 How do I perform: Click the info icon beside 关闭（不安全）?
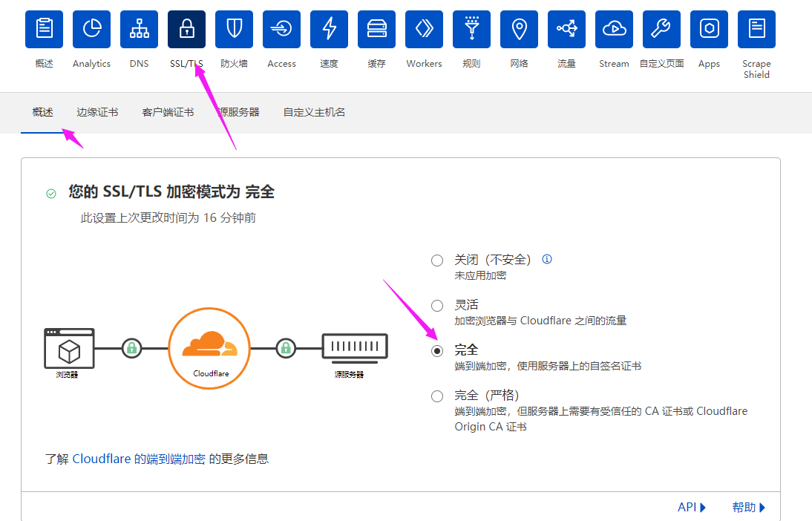pyautogui.click(x=547, y=259)
